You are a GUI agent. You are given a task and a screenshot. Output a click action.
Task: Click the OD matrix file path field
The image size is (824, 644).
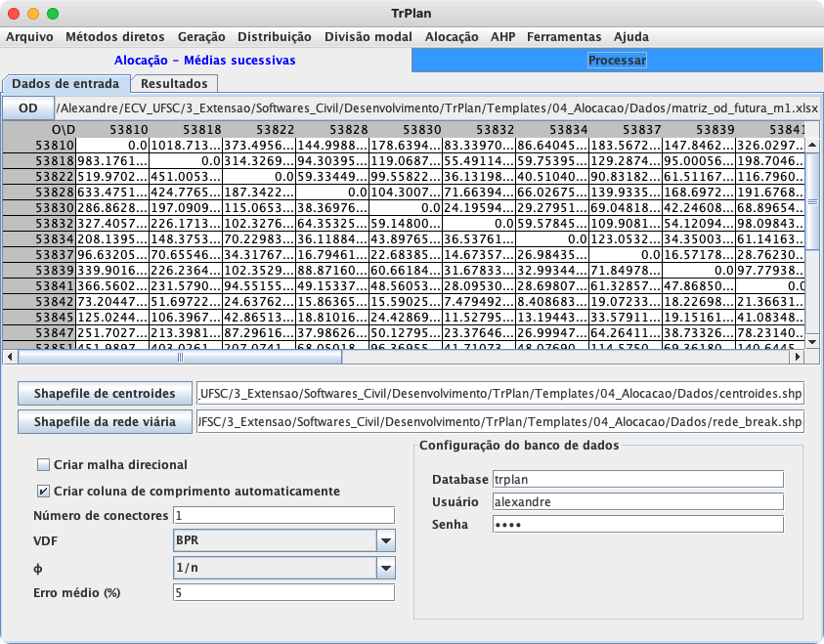click(437, 108)
